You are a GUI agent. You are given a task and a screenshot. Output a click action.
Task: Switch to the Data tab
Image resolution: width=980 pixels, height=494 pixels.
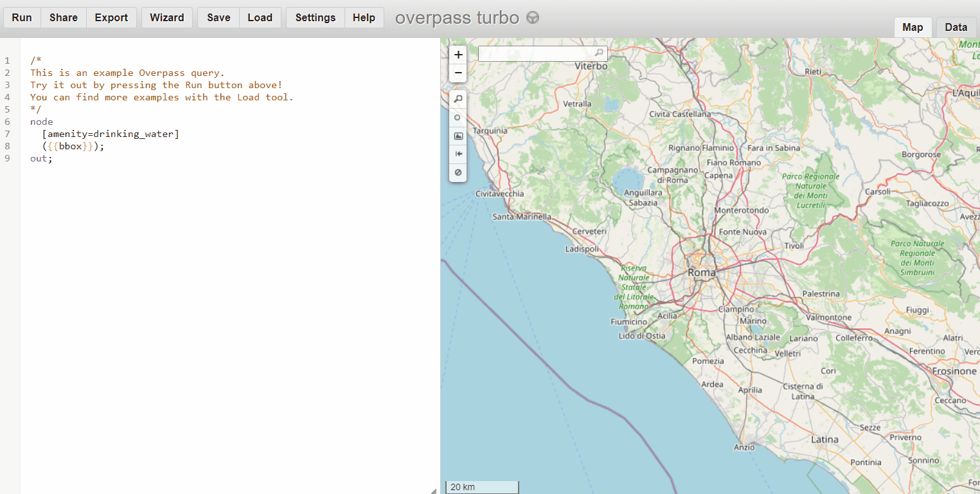(x=956, y=27)
